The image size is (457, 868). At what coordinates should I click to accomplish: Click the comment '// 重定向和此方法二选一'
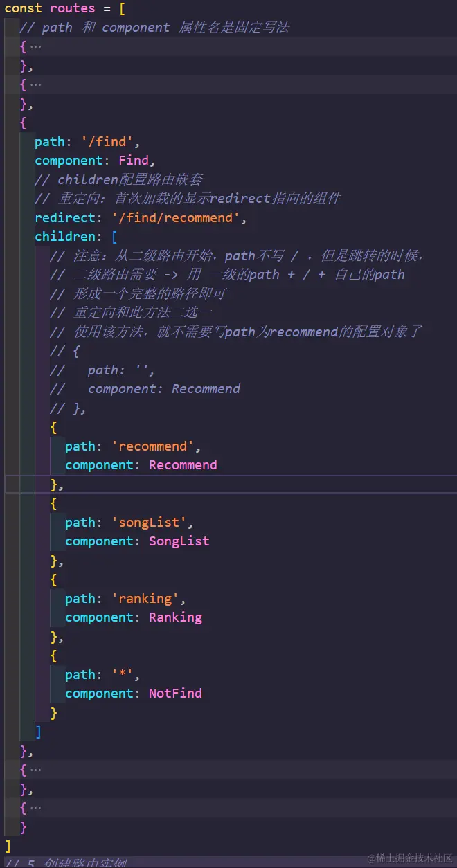(x=131, y=313)
